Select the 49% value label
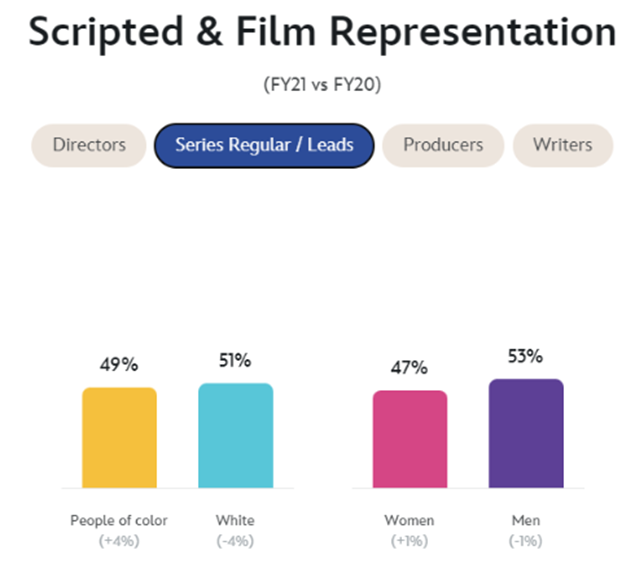The width and height of the screenshot is (635, 572). point(119,365)
